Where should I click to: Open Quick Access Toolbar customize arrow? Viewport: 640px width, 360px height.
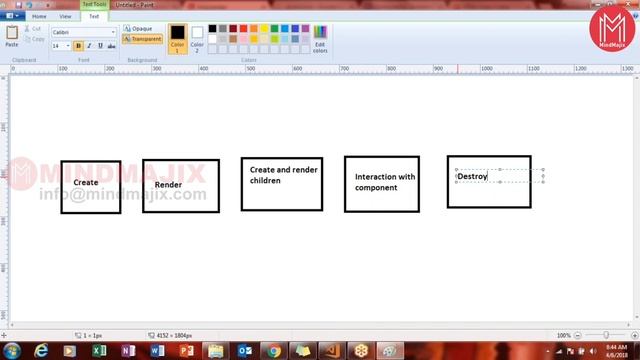coord(48,5)
